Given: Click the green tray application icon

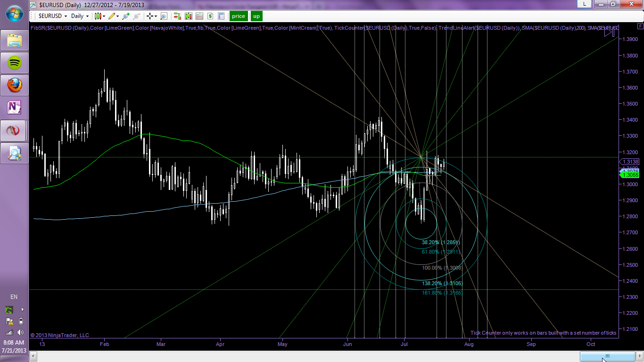Looking at the screenshot, I should [9, 310].
